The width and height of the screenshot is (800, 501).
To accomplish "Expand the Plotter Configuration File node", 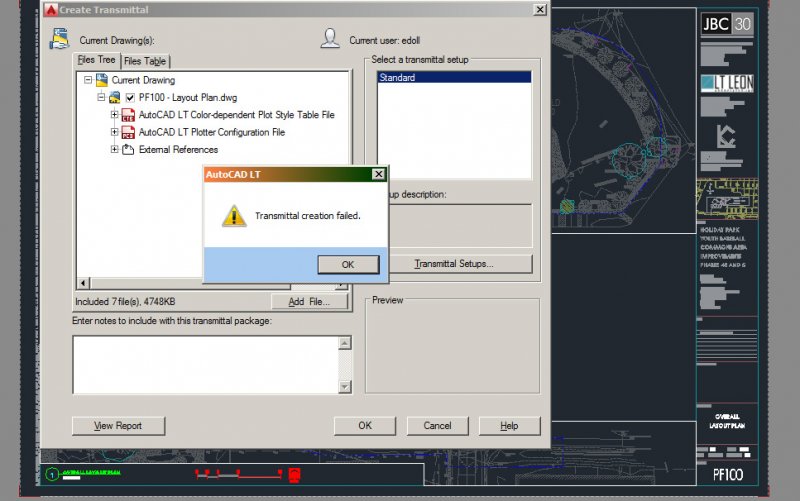I will pyautogui.click(x=115, y=132).
